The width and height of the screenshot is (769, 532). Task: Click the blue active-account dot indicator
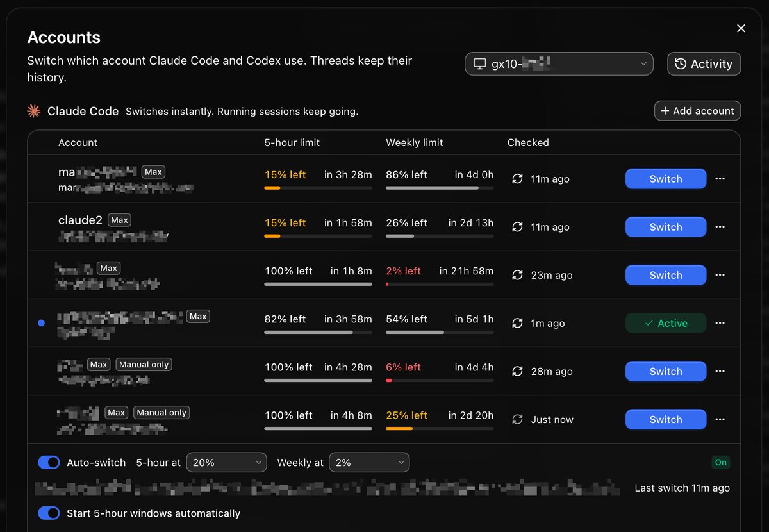pos(42,323)
